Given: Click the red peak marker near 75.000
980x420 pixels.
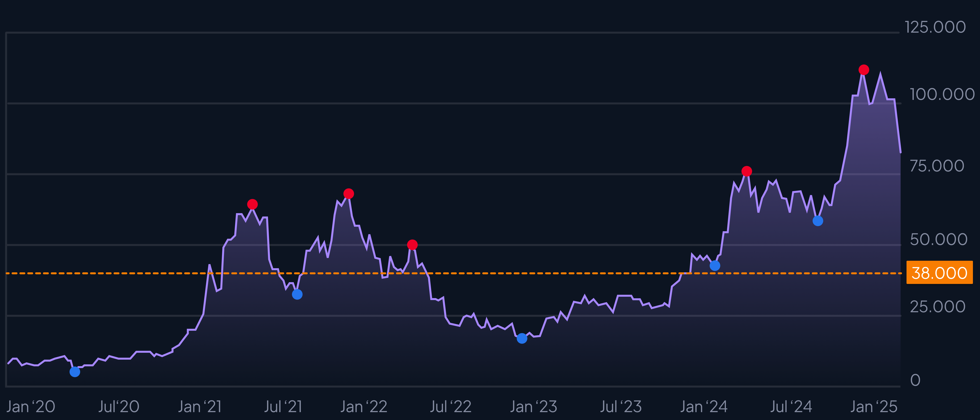Looking at the screenshot, I should point(746,171).
